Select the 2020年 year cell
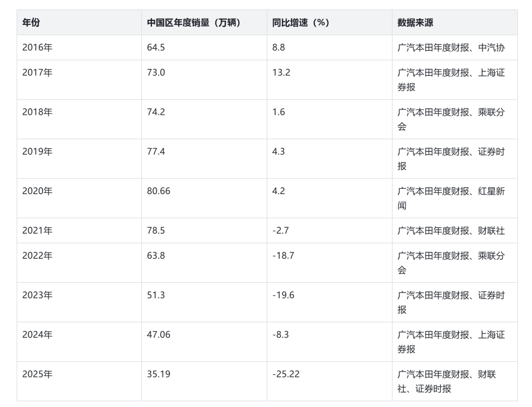Screen dimensions: 532x407 37,191
